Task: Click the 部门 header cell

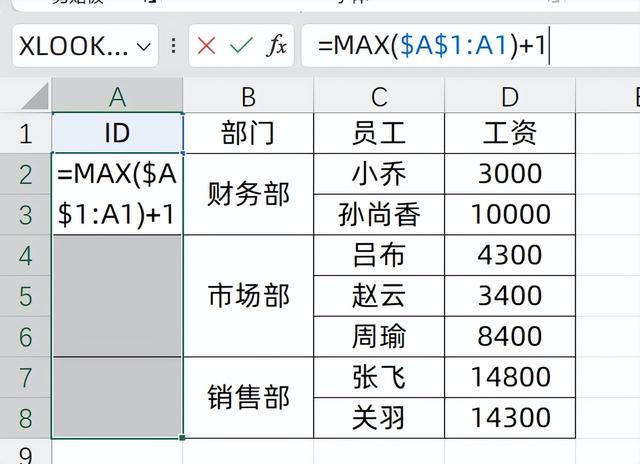Action: pyautogui.click(x=248, y=133)
